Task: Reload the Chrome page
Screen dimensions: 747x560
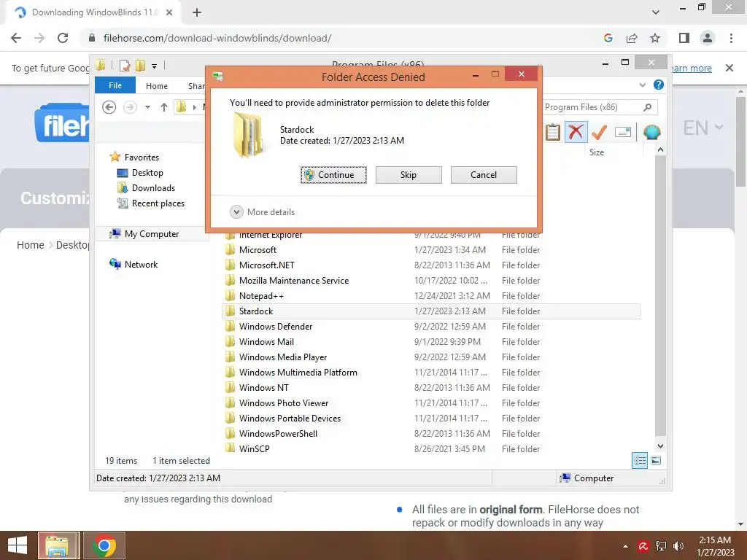Action: [x=63, y=38]
